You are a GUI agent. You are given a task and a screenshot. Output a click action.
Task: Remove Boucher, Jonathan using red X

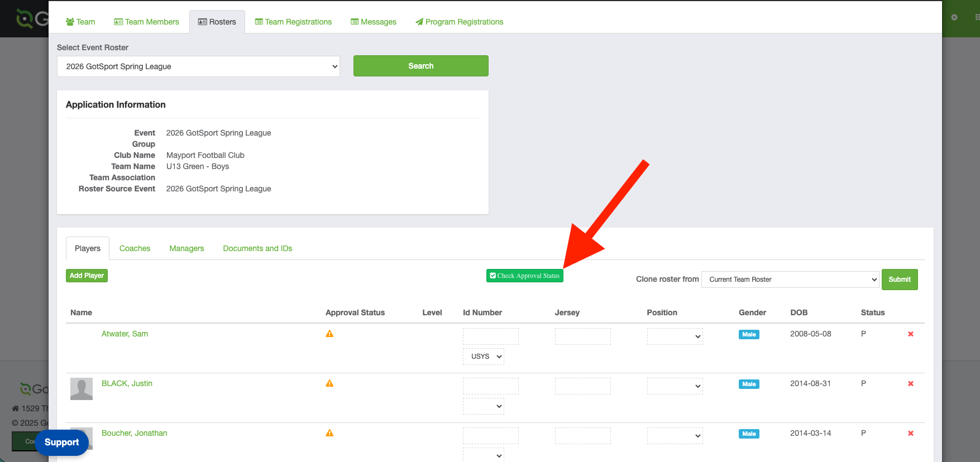coord(910,434)
